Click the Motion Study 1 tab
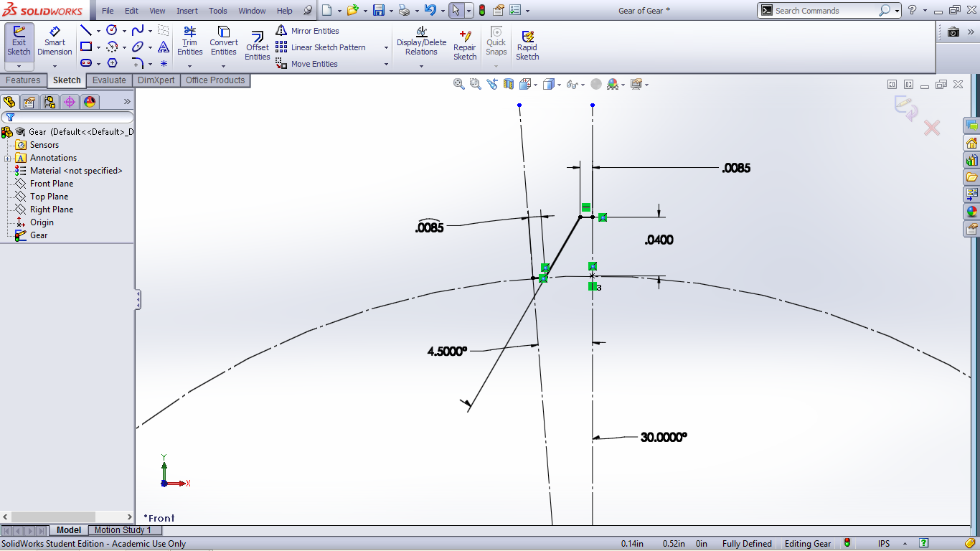 click(x=123, y=530)
